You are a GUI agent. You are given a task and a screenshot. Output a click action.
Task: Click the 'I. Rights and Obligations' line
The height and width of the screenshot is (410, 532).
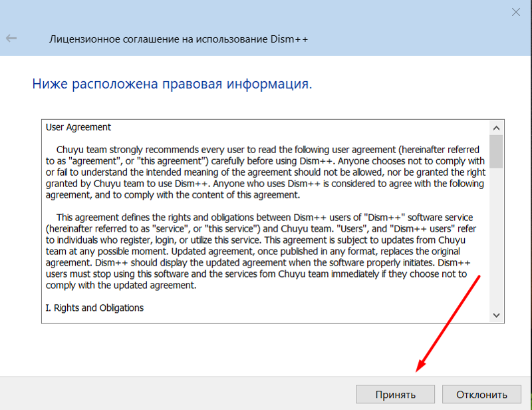coord(94,307)
